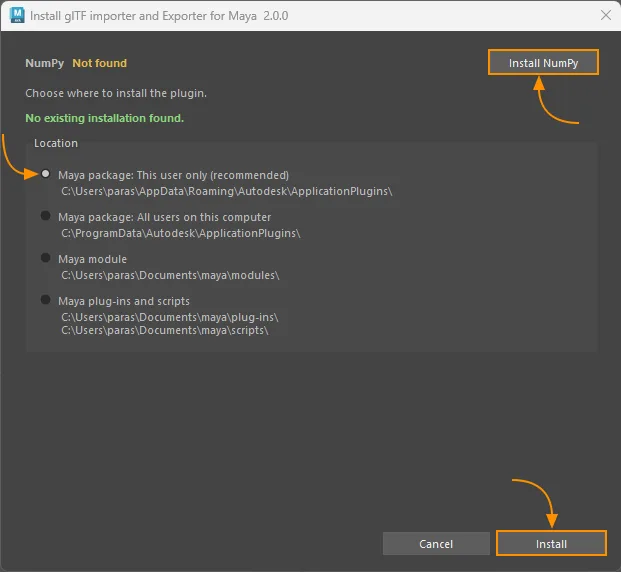
Task: Click the Install button
Action: 551,543
